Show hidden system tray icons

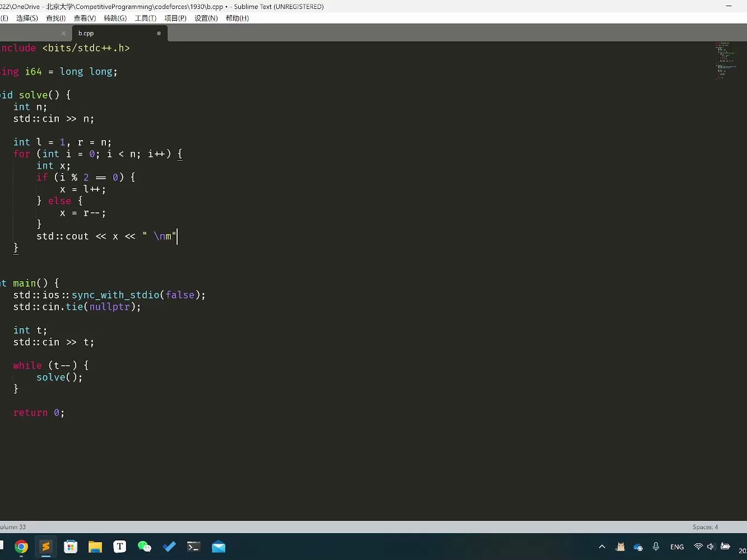[x=602, y=547]
